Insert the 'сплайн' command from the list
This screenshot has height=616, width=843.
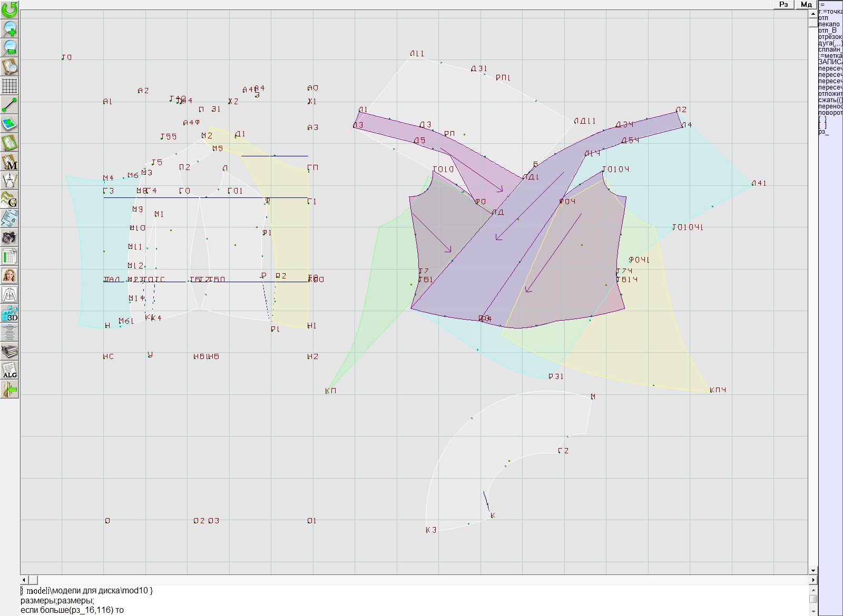(830, 49)
